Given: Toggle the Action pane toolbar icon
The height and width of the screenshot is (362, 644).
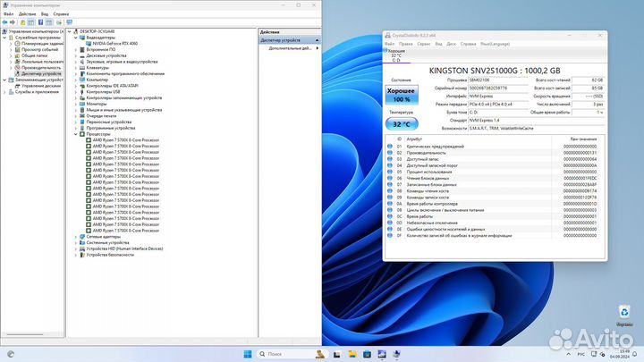Looking at the screenshot, I should [x=49, y=22].
